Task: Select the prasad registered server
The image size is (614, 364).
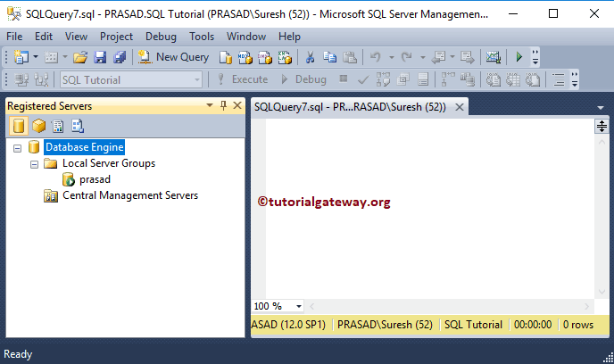Action: (x=95, y=179)
